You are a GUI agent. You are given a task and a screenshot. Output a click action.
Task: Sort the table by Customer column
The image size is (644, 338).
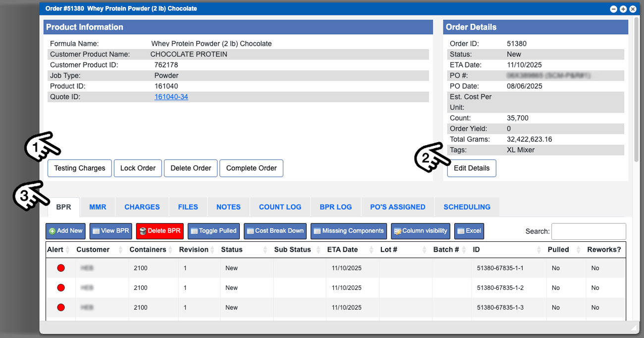(x=93, y=250)
